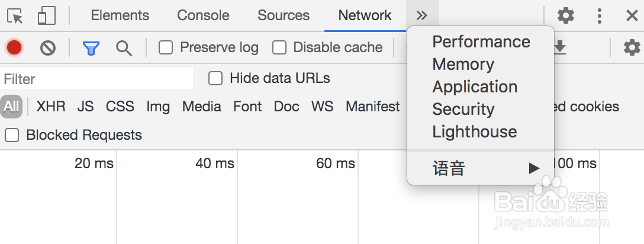Toggle the device toolbar icon
Image resolution: width=644 pixels, height=244 pixels.
click(x=46, y=16)
